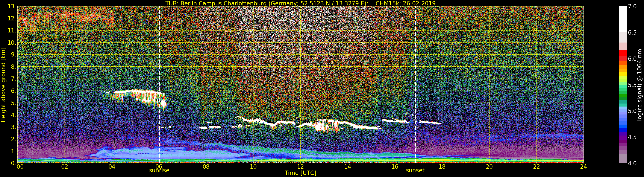Click the 'sunrise' label below the time axis

(x=159, y=171)
